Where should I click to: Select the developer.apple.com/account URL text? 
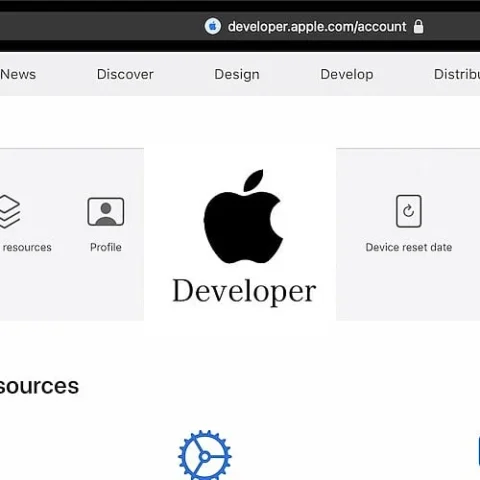[317, 27]
